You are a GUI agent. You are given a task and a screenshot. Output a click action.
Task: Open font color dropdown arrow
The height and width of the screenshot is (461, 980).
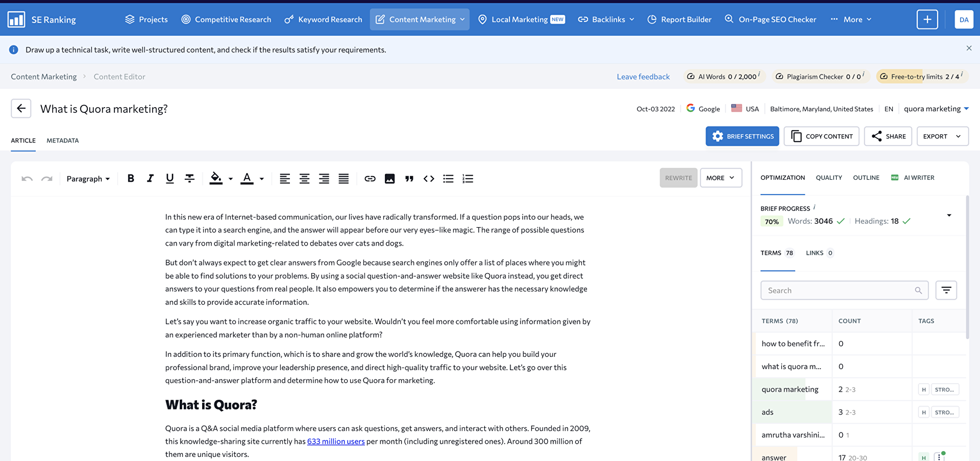(262, 179)
